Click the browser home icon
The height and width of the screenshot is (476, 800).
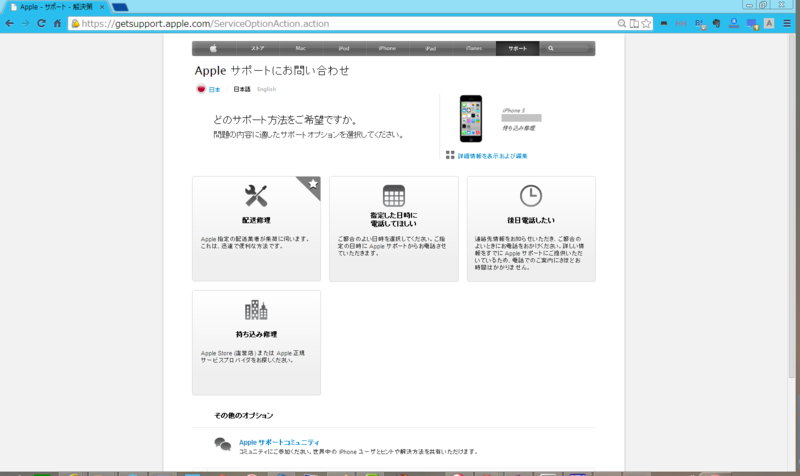pyautogui.click(x=57, y=23)
